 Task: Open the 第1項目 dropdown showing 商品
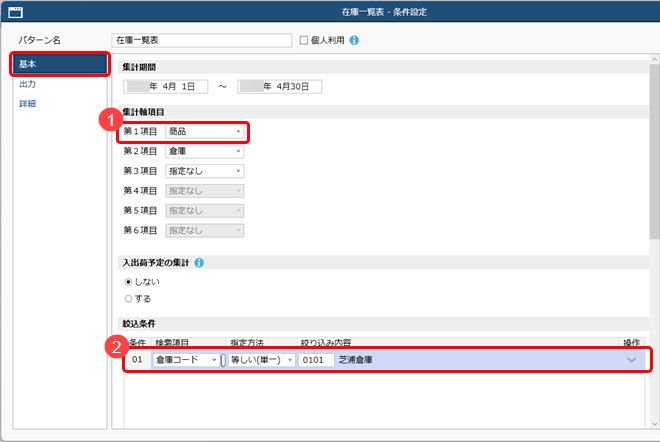click(205, 132)
